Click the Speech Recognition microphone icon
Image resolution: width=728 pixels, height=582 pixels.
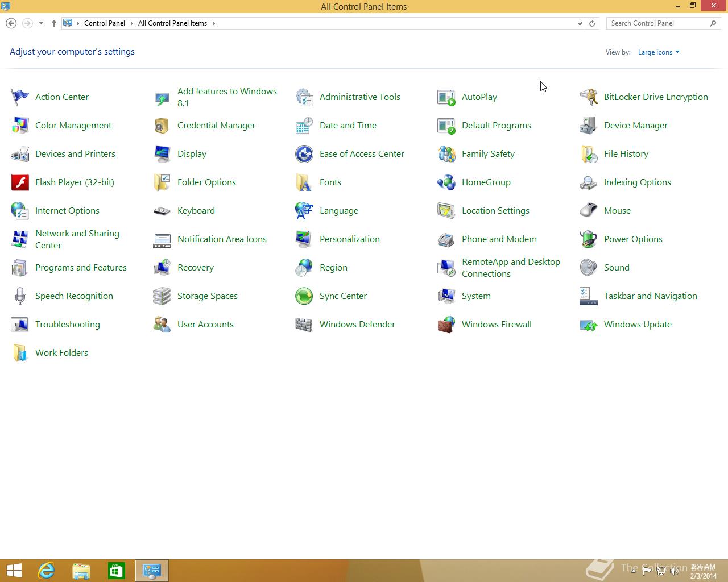click(x=20, y=296)
